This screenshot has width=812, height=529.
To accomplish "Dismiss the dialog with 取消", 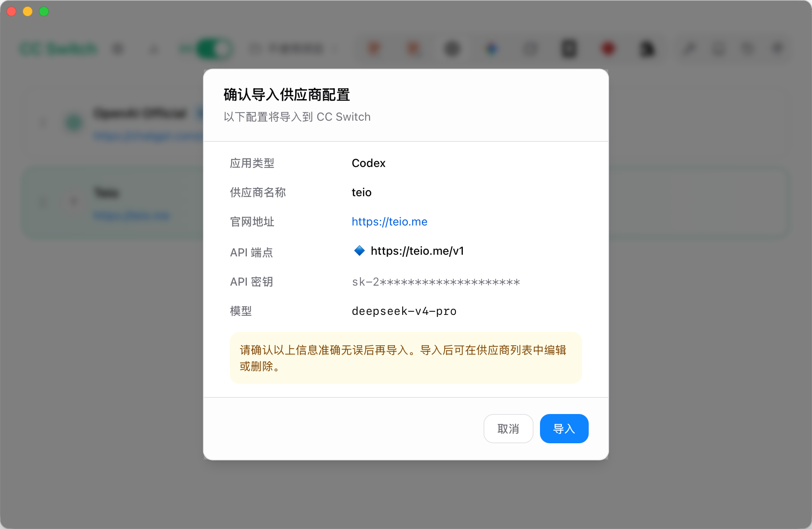I will coord(508,429).
